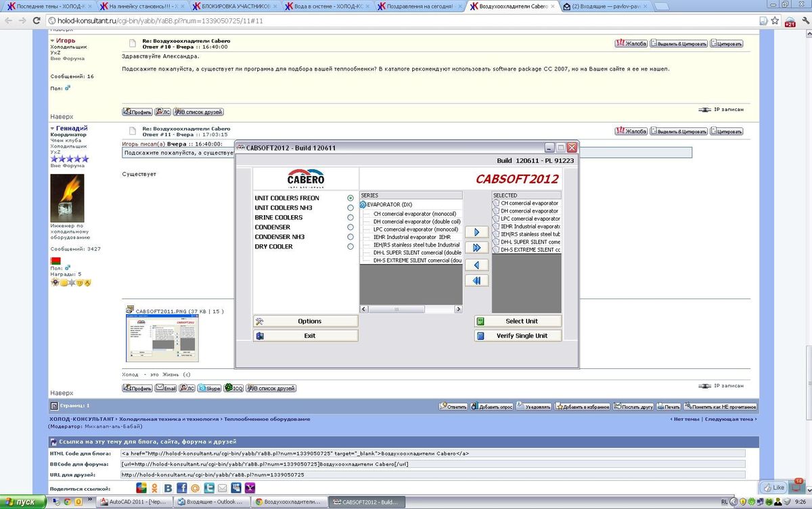
Task: Select UNIT COOLERS NH3 radio button
Action: click(x=351, y=208)
